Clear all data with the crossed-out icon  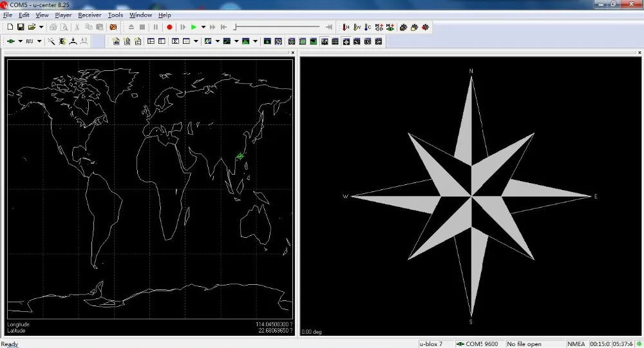pyautogui.click(x=113, y=27)
